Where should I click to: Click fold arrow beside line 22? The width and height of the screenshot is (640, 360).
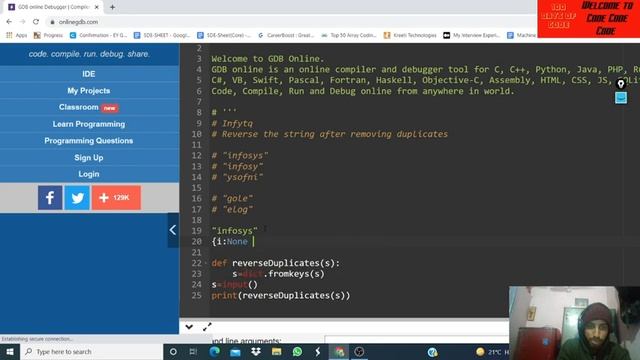205,263
